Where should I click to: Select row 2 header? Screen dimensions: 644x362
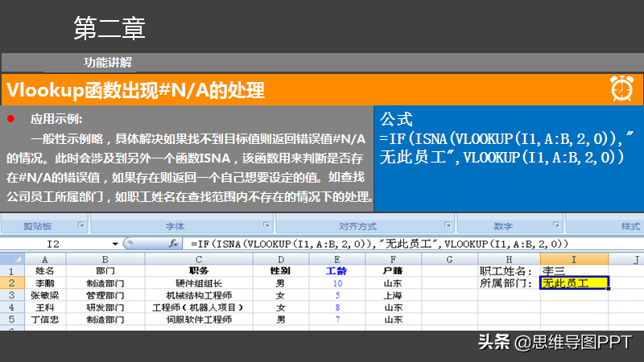pos(12,283)
